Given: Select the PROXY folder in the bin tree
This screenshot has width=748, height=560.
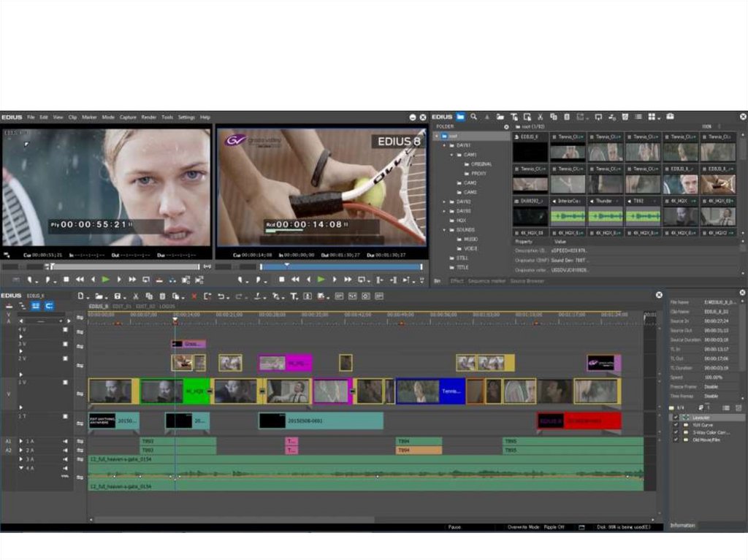Looking at the screenshot, I should 478,173.
